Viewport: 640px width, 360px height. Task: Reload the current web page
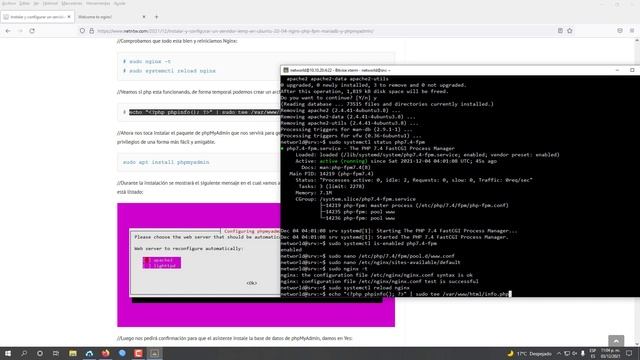point(32,31)
